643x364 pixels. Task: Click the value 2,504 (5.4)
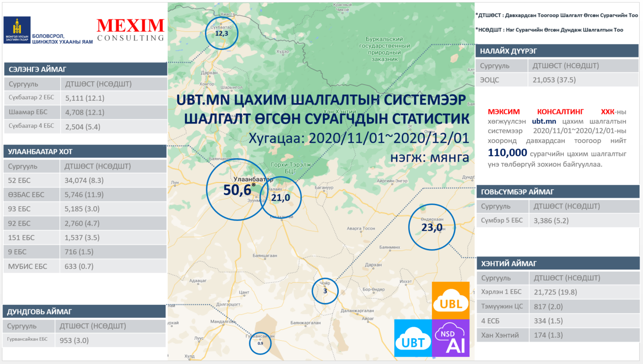pos(83,127)
